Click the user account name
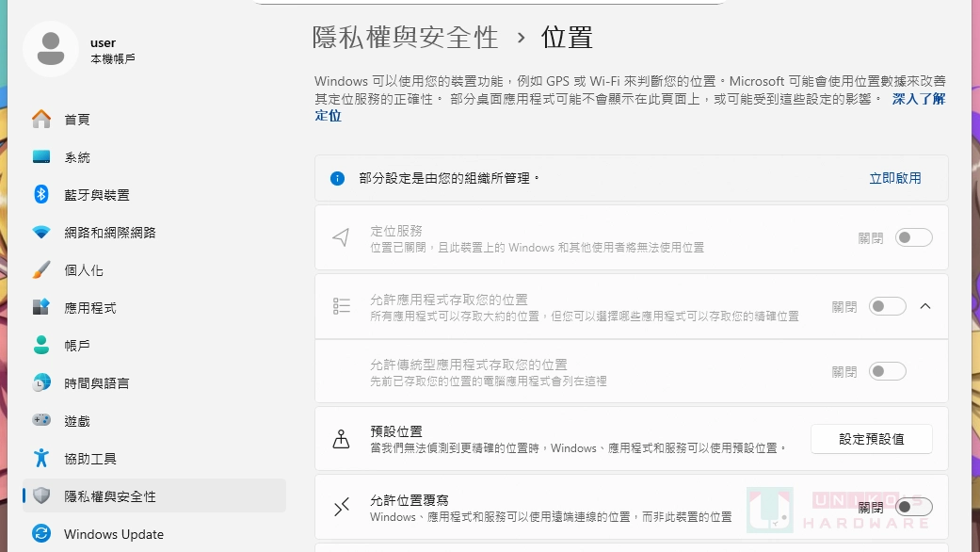Viewport: 980px width, 552px height. (x=104, y=42)
